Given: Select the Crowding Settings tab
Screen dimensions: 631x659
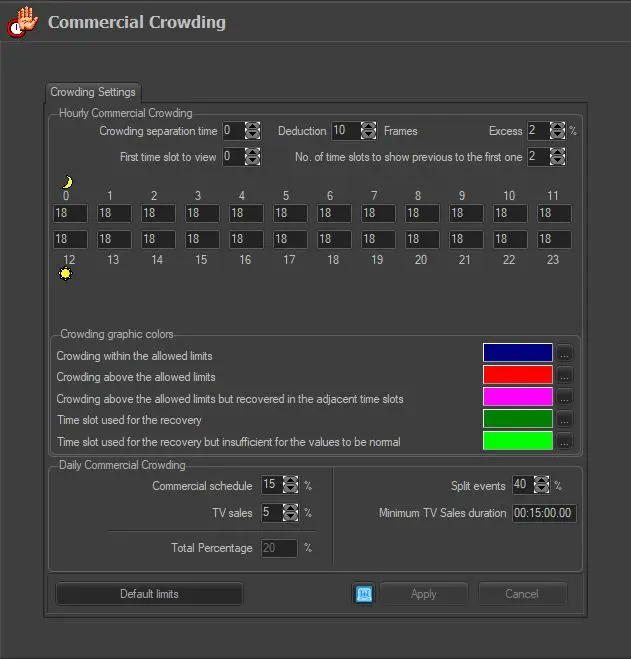Looking at the screenshot, I should [x=94, y=92].
